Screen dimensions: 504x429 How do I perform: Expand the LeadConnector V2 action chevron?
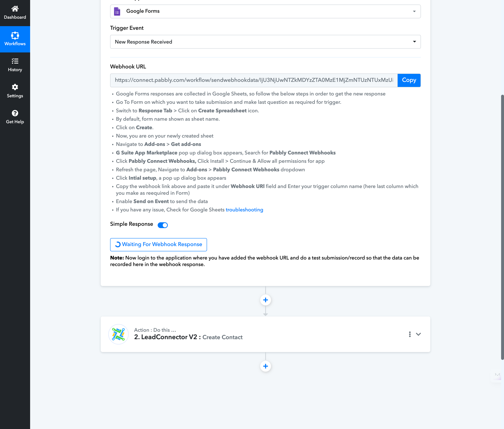tap(418, 334)
